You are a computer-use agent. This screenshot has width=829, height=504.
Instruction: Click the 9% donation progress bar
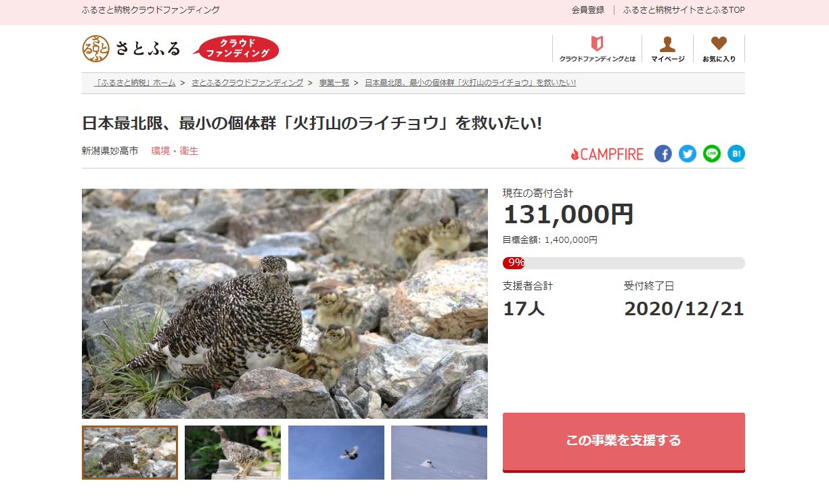point(624,262)
